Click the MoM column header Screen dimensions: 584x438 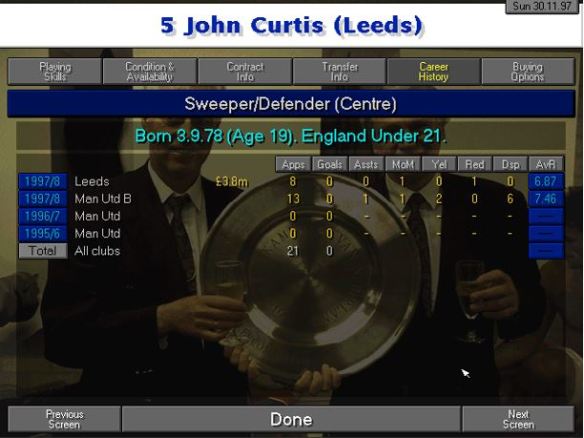point(403,164)
